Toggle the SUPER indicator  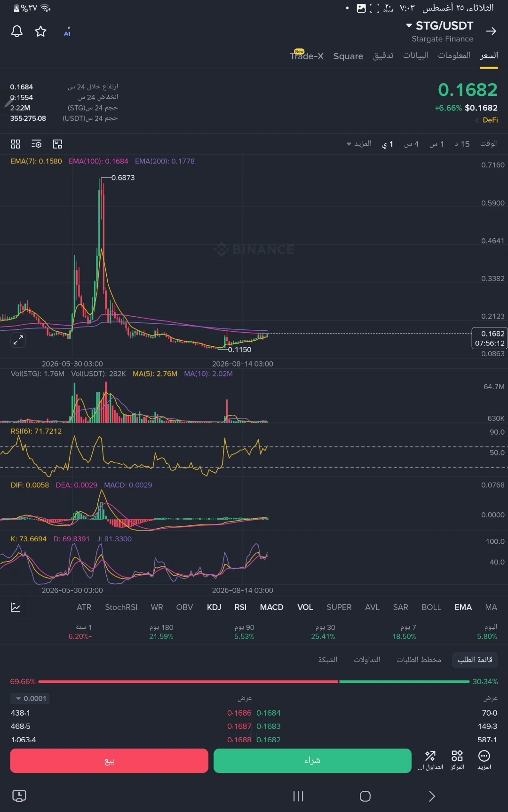coord(339,607)
